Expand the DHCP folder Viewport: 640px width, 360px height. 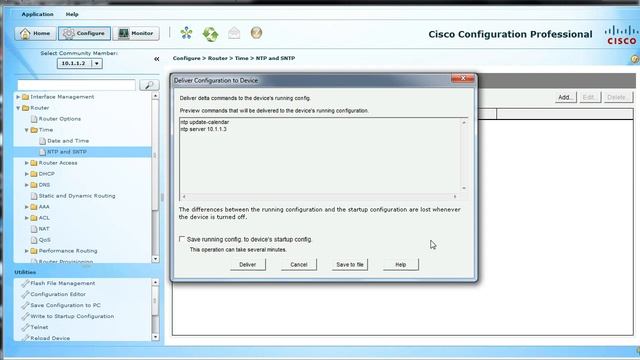click(x=27, y=174)
